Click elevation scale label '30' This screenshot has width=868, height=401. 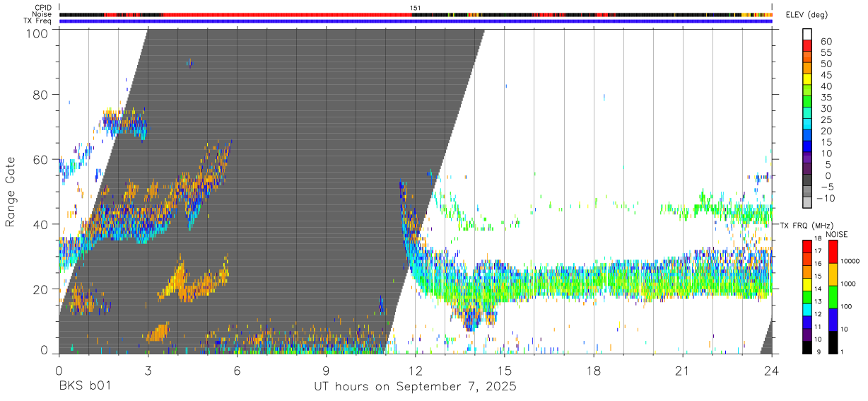click(825, 109)
